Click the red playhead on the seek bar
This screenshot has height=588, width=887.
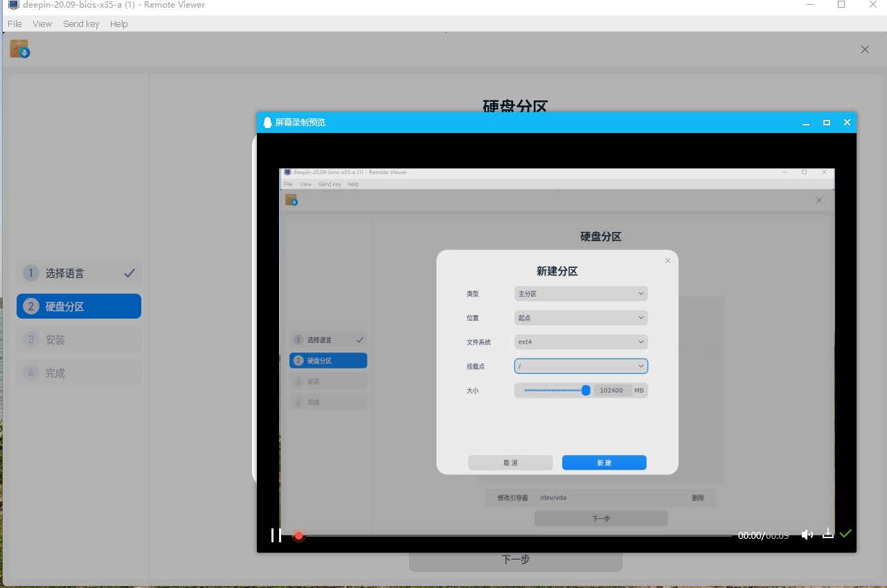click(298, 535)
